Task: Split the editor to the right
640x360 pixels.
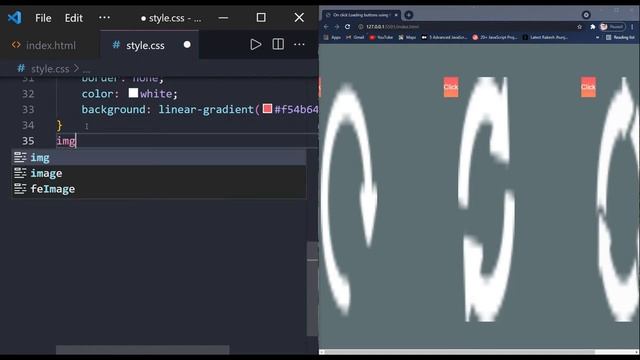Action: (x=278, y=44)
